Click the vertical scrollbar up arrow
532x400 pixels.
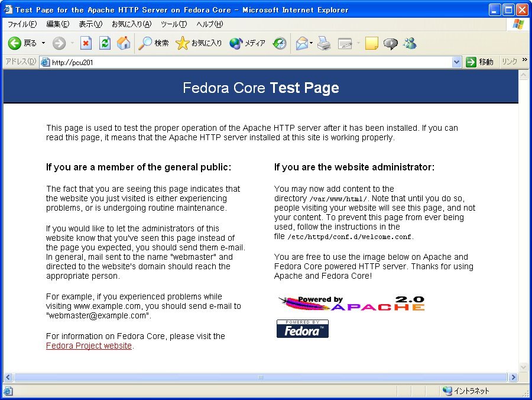click(x=524, y=75)
